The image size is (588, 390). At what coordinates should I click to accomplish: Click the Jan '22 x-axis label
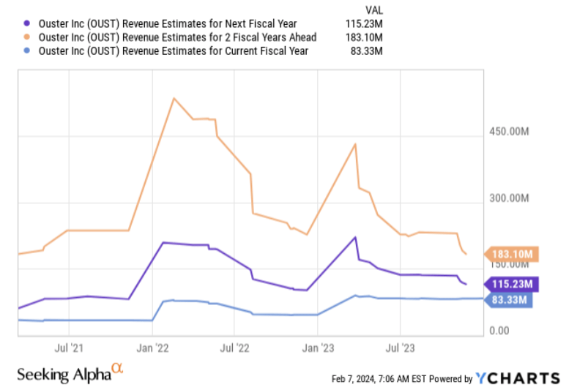152,348
